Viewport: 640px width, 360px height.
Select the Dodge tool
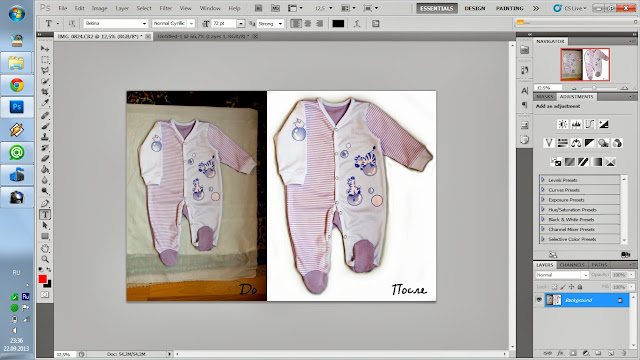[45, 191]
